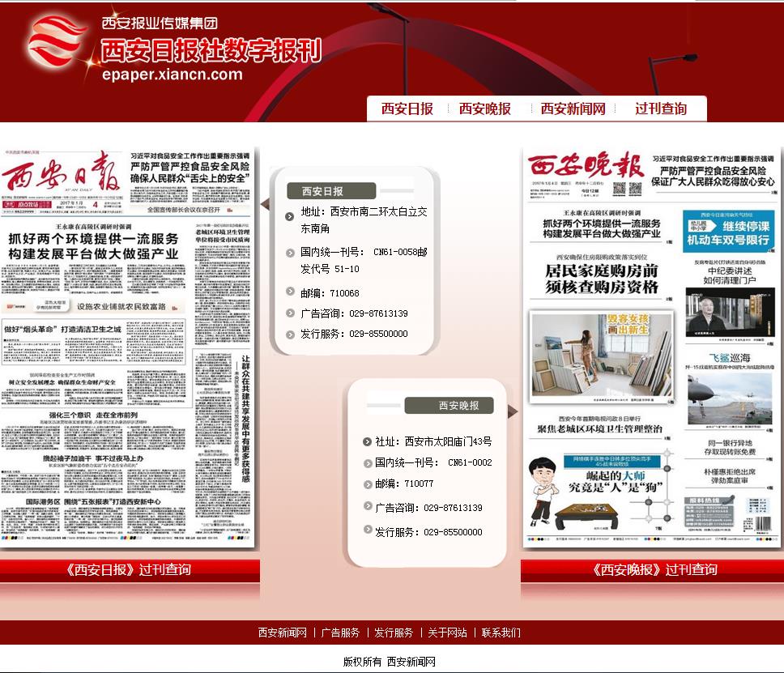Click the arrow pointer right of 西安晚报 card

(513, 411)
